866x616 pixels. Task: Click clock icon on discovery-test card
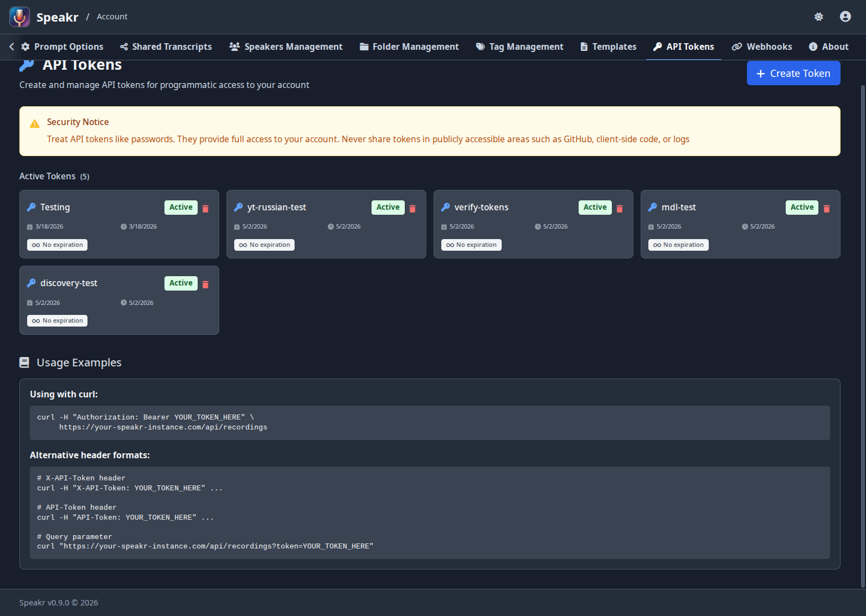(x=123, y=303)
